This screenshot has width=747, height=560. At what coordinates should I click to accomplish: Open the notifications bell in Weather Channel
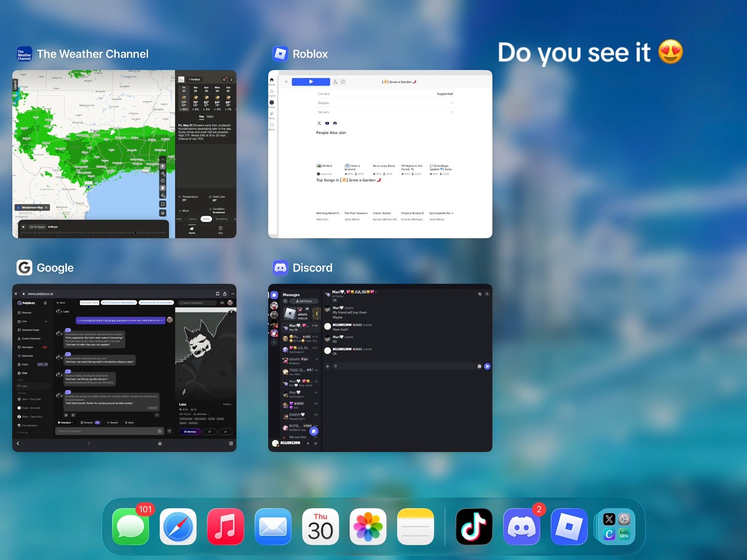[225, 79]
